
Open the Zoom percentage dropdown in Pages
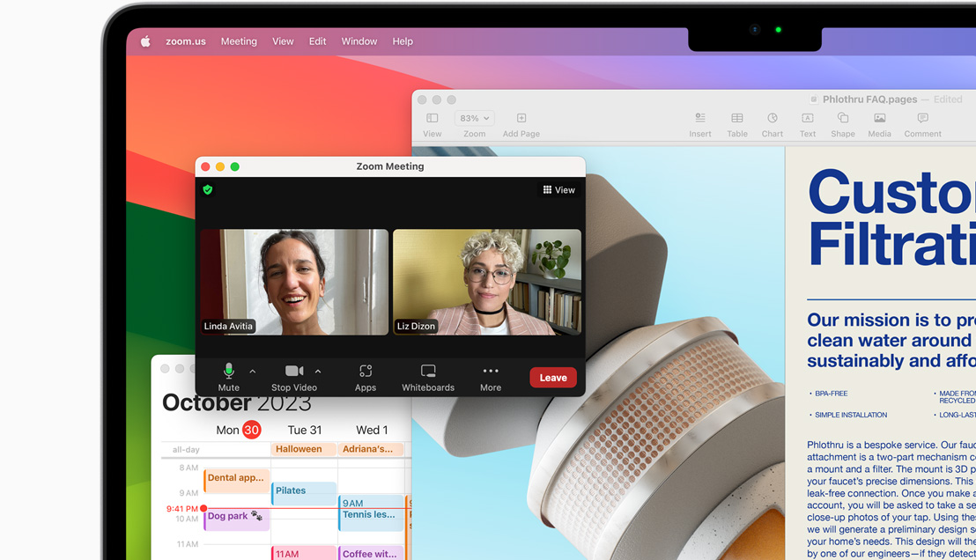[x=474, y=117]
